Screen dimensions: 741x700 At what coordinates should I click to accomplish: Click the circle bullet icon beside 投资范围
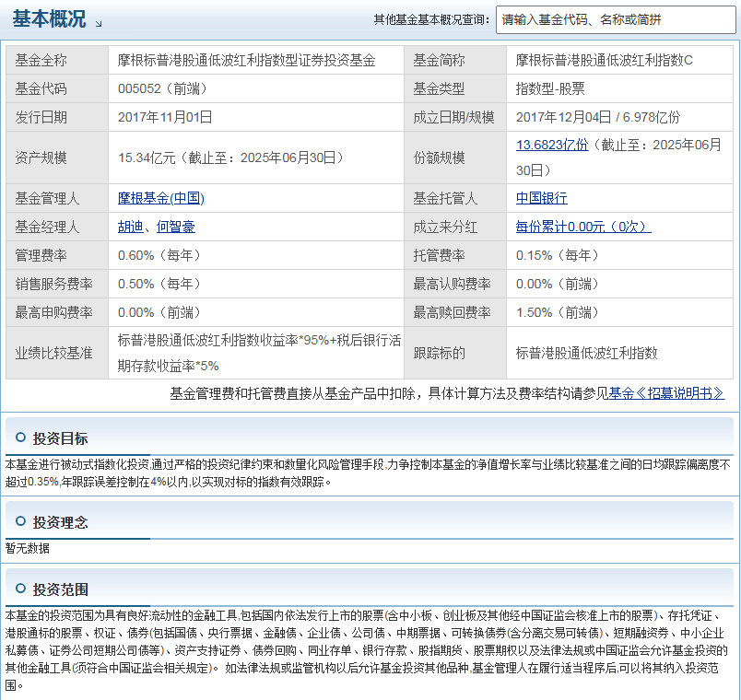pos(20,588)
